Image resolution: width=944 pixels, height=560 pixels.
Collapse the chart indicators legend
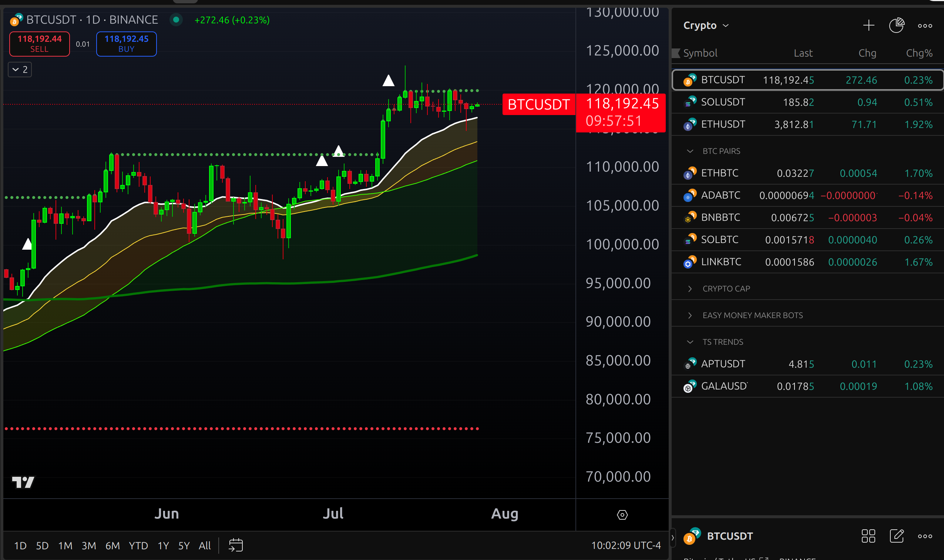(x=20, y=70)
